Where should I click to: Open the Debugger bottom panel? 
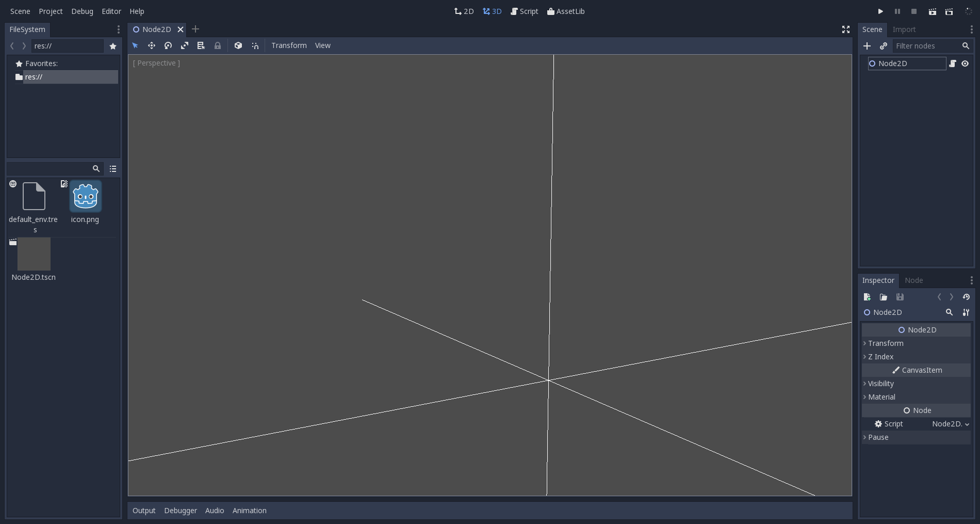pyautogui.click(x=181, y=511)
